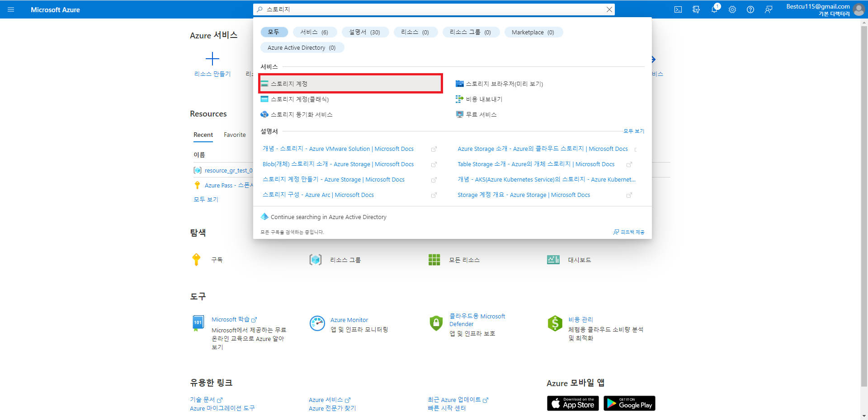Click 모두 보기 under Resources list
The height and width of the screenshot is (420, 868).
point(206,199)
